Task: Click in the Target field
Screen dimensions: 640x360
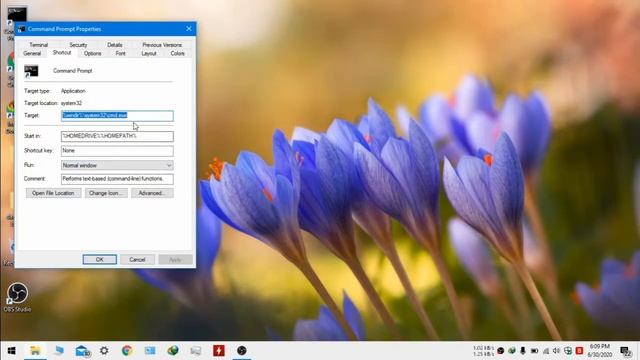Action: 117,116
